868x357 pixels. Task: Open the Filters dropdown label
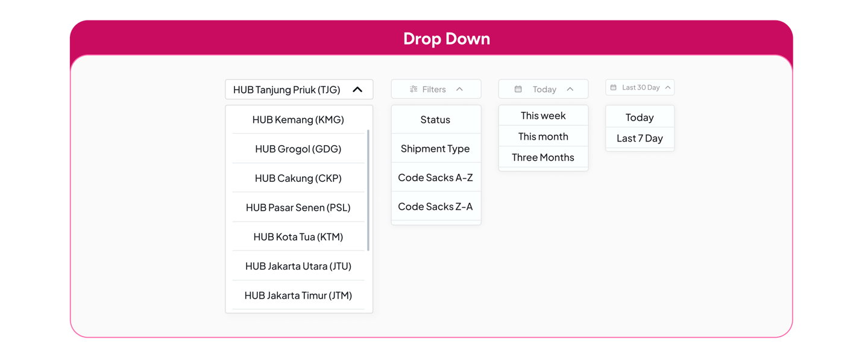[x=434, y=89]
